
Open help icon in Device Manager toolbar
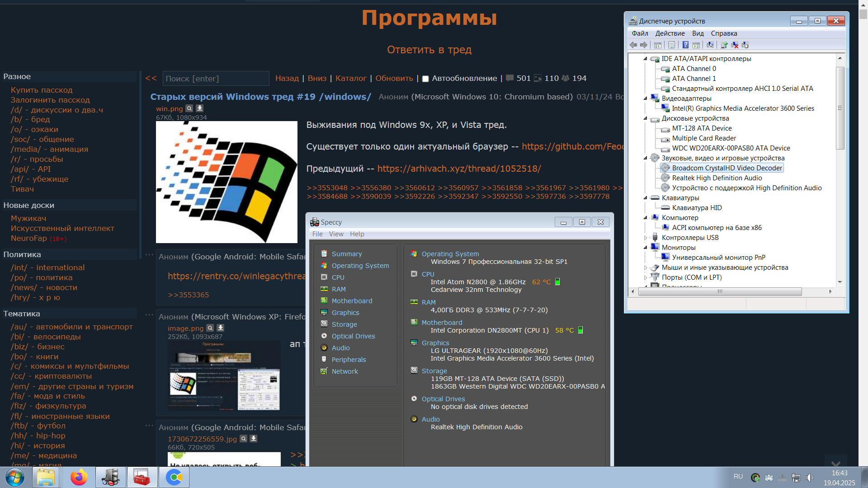pos(685,45)
